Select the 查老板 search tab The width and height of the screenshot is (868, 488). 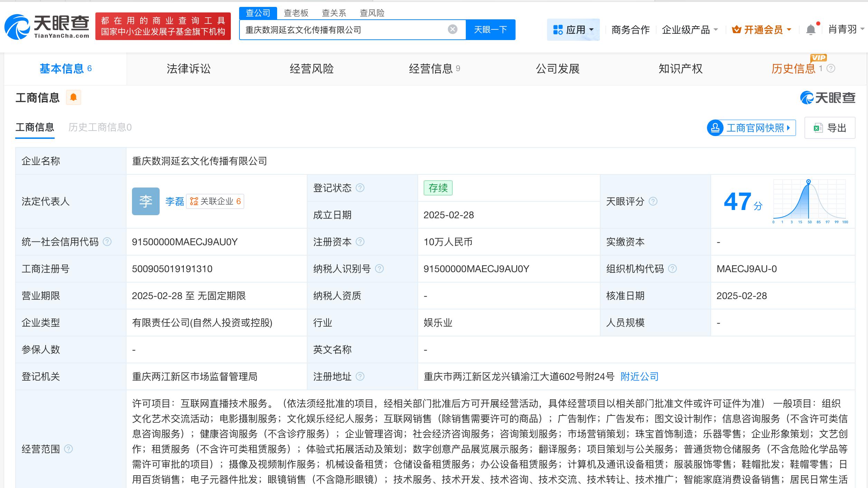296,13
